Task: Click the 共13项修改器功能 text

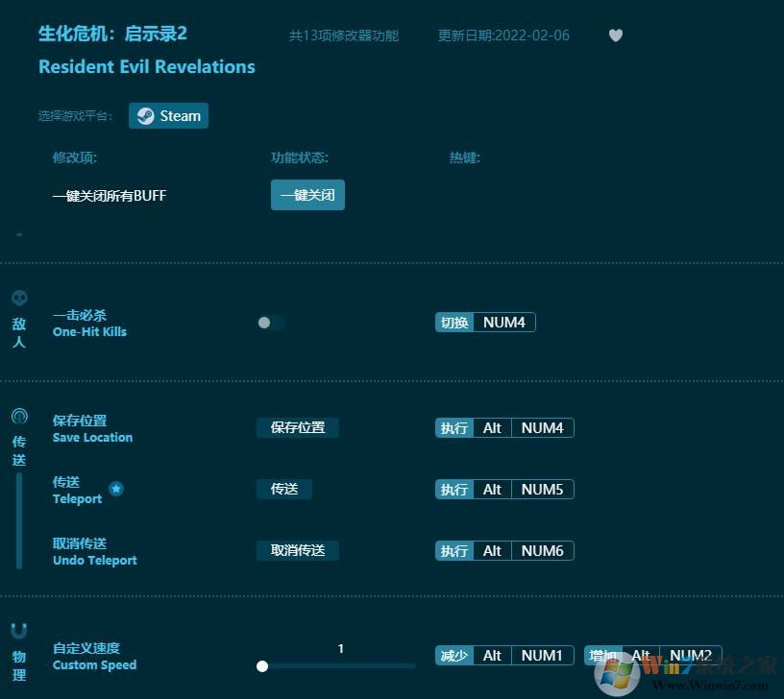Action: pos(344,36)
